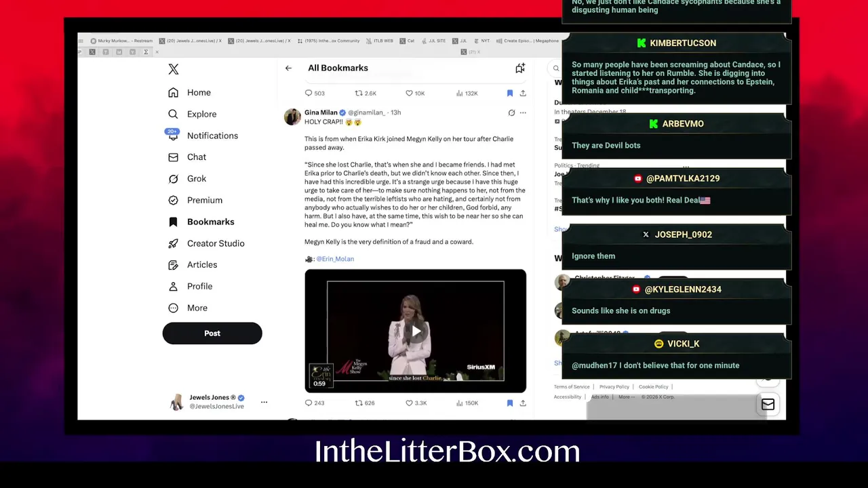The image size is (868, 488).
Task: Open Gina Milan's profile avatar
Action: [x=292, y=117]
